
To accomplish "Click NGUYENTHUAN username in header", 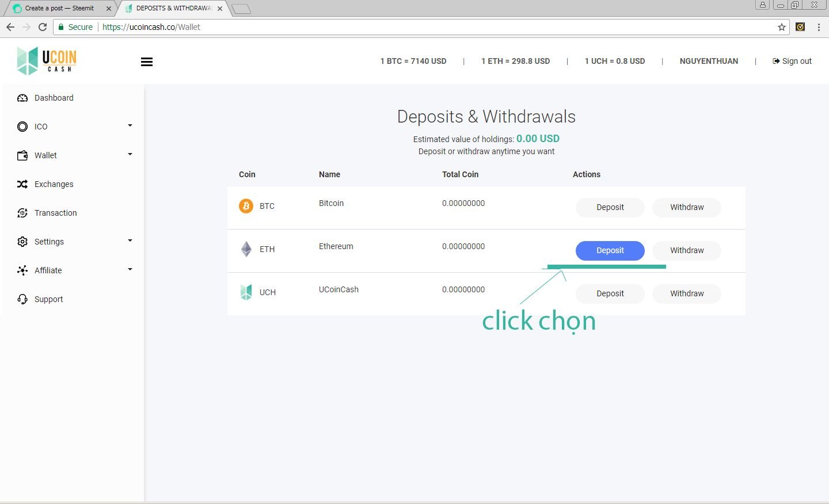I will point(709,61).
